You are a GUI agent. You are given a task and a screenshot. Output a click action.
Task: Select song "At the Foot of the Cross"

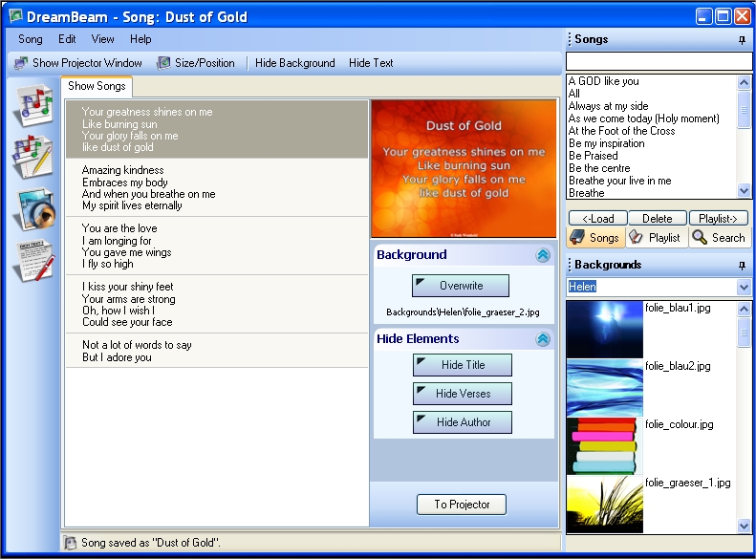click(x=622, y=131)
